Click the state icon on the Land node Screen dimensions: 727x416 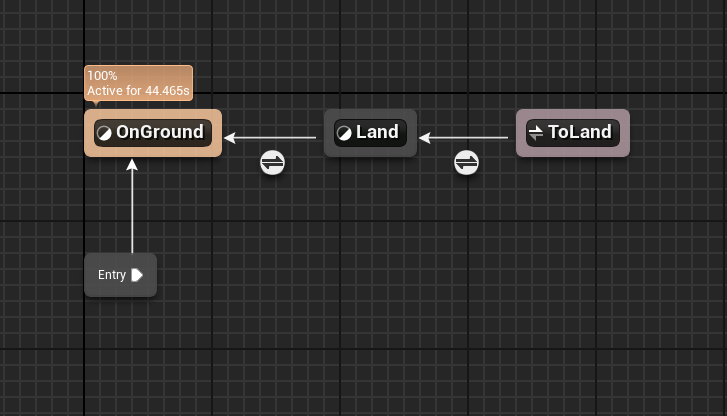pos(344,133)
